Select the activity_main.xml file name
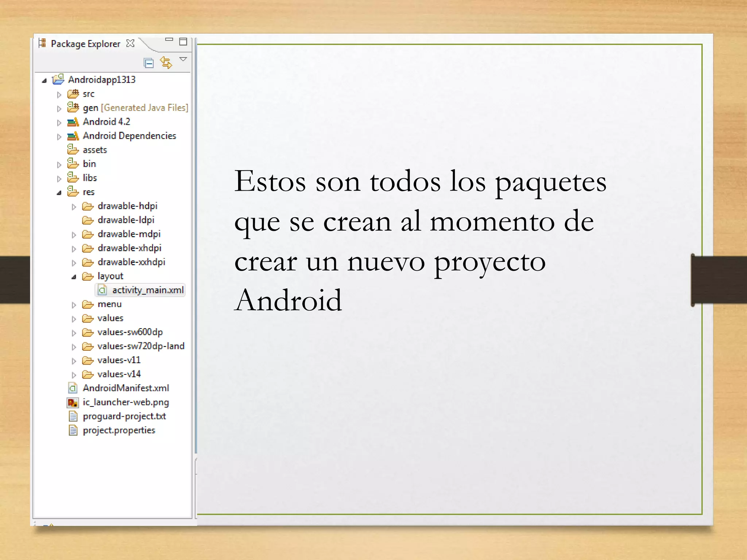 tap(148, 290)
